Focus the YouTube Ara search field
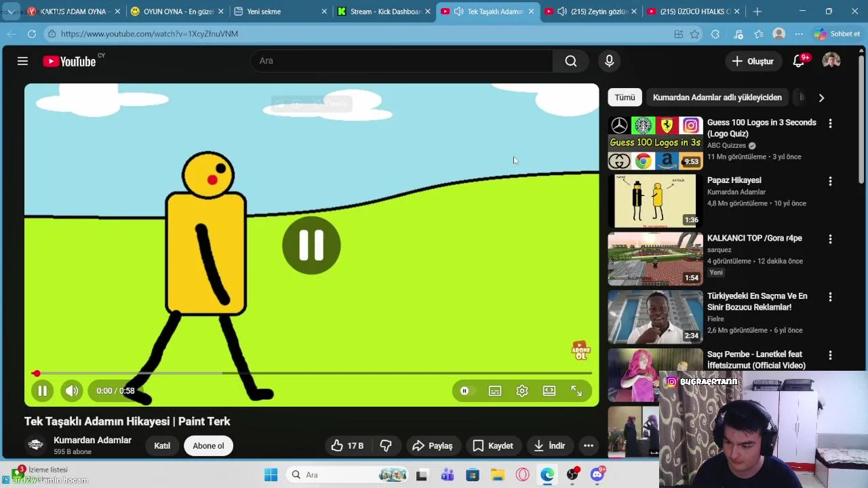 tap(402, 61)
